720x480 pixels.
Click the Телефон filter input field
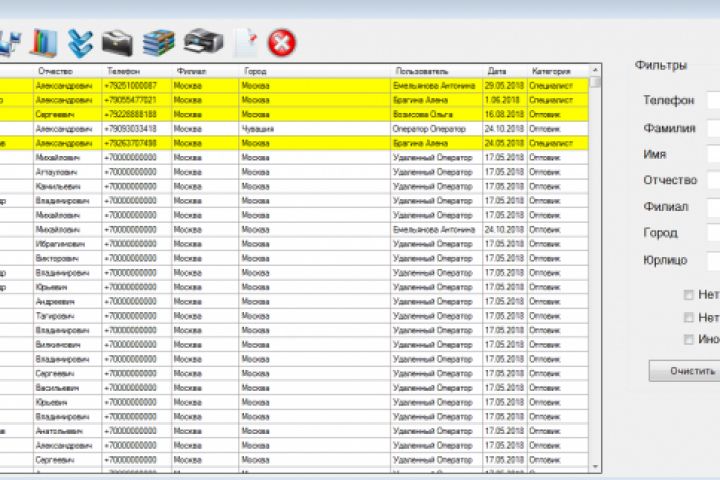click(x=713, y=100)
